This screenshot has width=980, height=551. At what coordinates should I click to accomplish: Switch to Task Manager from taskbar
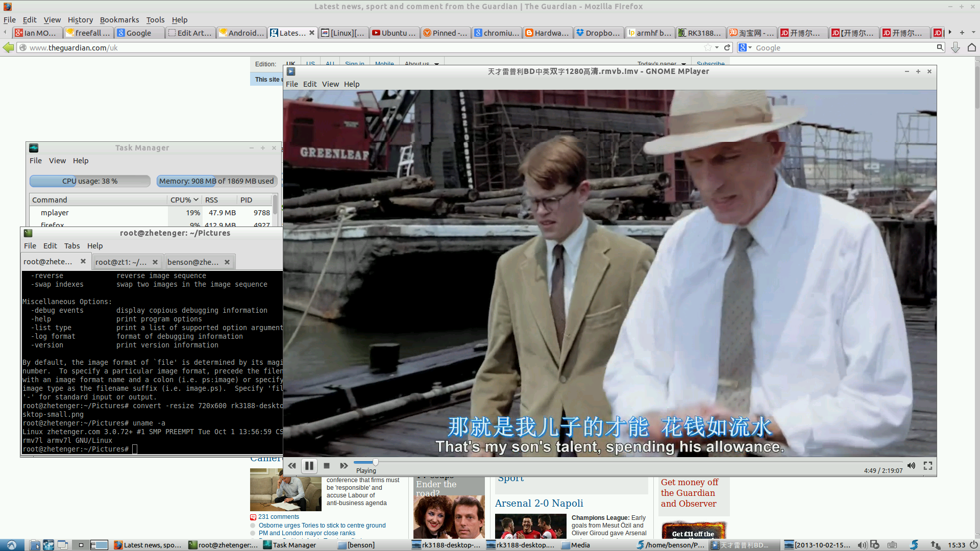click(293, 545)
